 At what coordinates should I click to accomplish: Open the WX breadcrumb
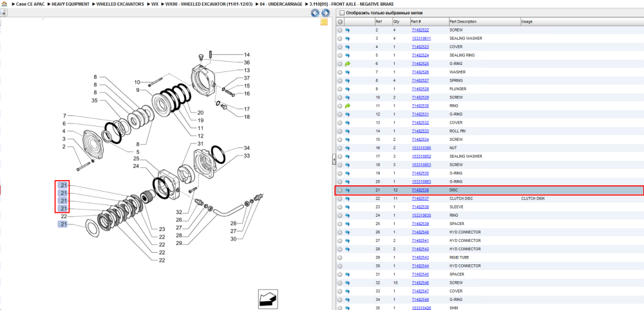155,4
